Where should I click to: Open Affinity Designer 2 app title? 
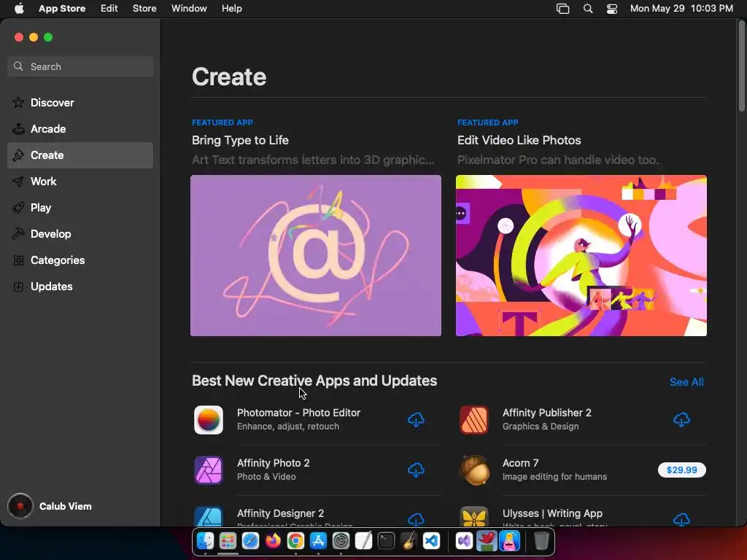[280, 513]
